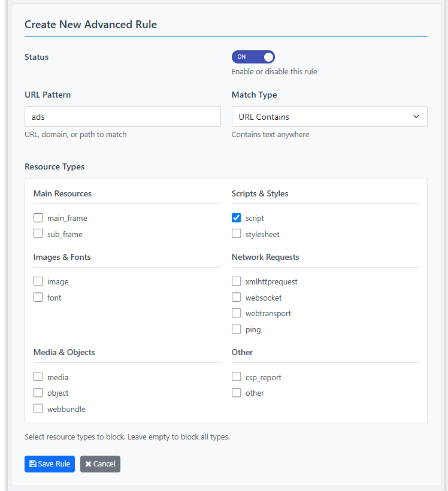Click the Save Rule button

(50, 464)
